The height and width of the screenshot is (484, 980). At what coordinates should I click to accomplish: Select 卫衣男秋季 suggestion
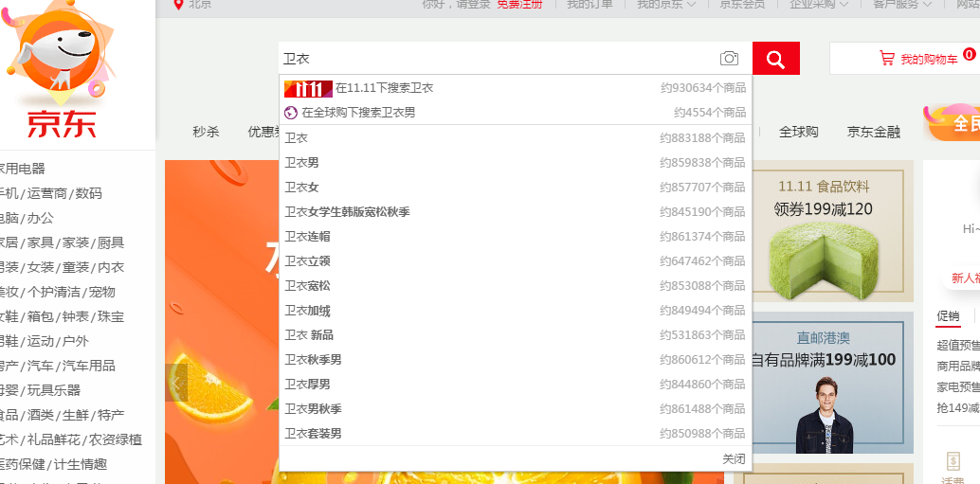pyautogui.click(x=516, y=409)
